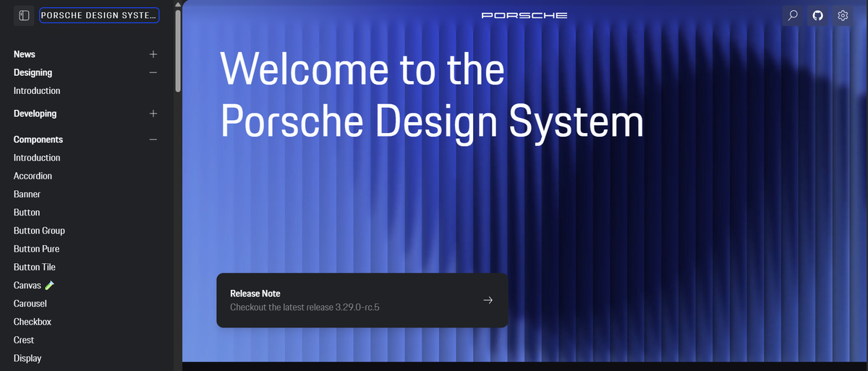Click the Porsche wordmark logo
The image size is (868, 371).
[524, 15]
